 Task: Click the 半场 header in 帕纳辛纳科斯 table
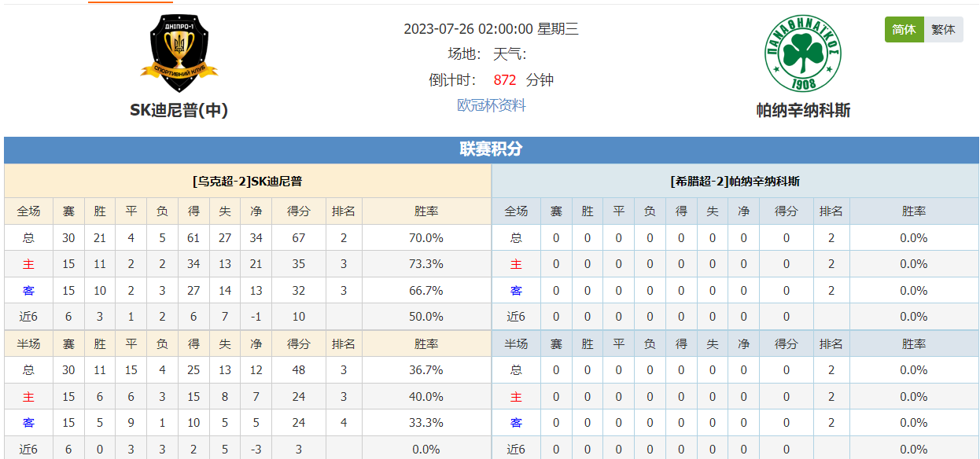pyautogui.click(x=516, y=344)
